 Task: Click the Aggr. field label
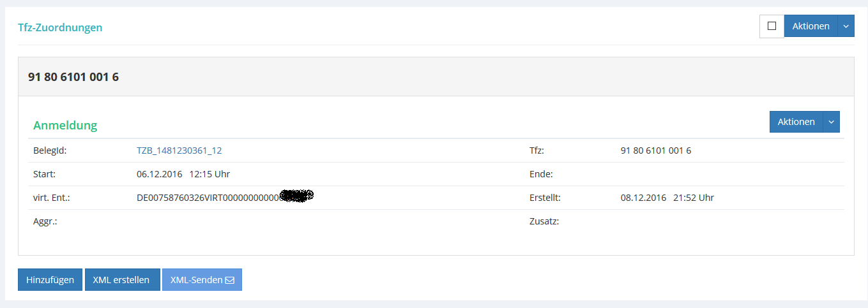coord(45,221)
